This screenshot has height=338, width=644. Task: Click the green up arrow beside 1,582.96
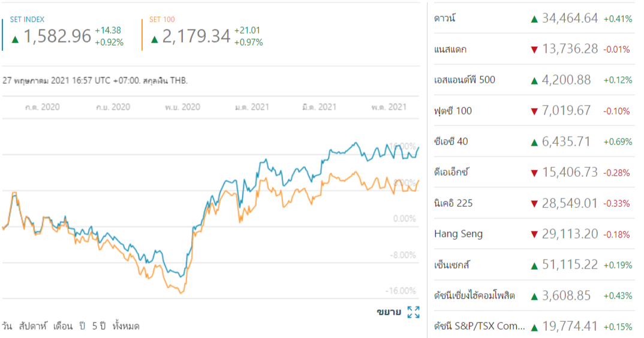click(x=15, y=38)
